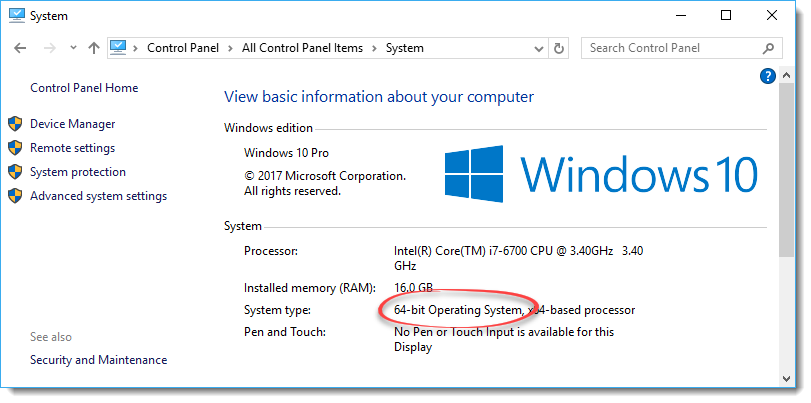Open the recent locations dropdown arrow
This screenshot has width=811, height=403.
coord(73,48)
